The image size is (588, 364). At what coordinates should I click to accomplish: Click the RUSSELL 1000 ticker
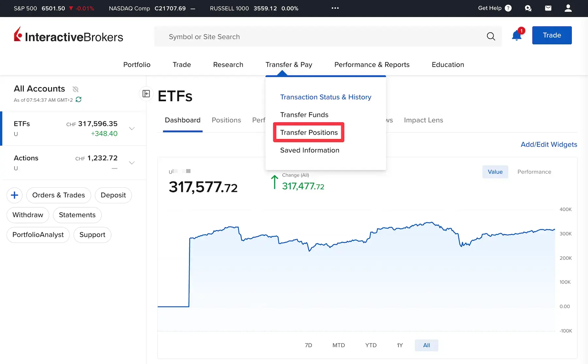coord(254,8)
